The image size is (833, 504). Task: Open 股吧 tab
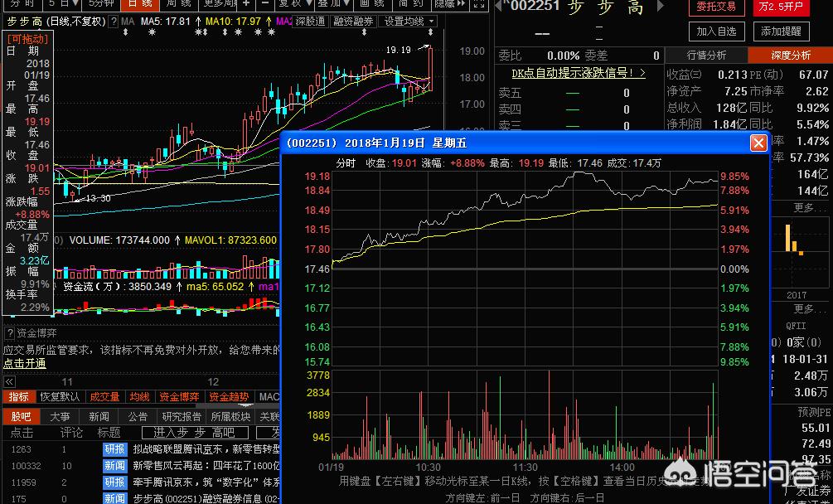pyautogui.click(x=21, y=417)
